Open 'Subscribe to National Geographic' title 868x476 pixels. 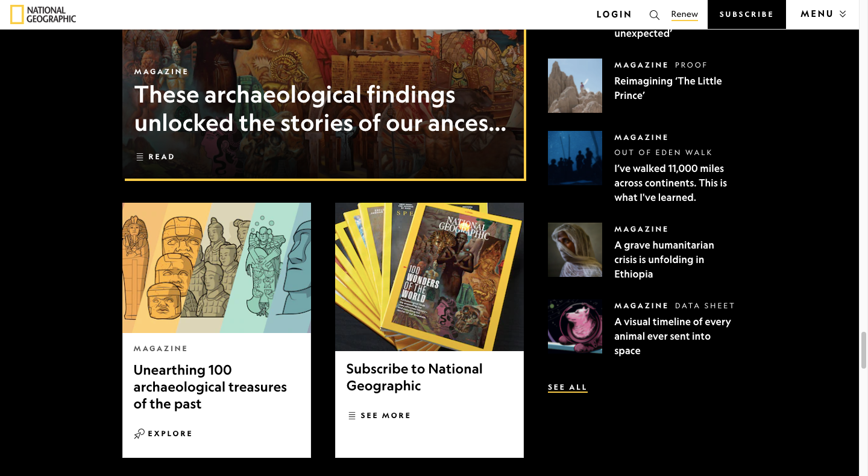[414, 377]
